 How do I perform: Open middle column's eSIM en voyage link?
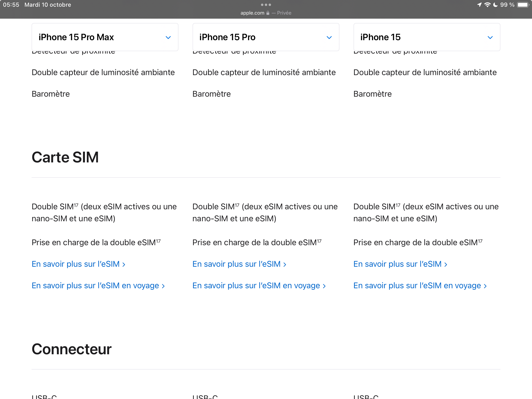259,285
